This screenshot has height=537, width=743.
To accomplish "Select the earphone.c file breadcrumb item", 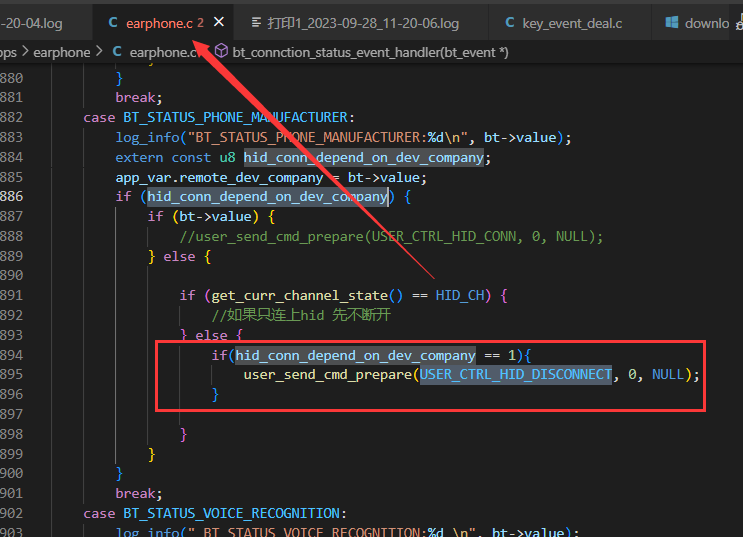I will [x=163, y=53].
